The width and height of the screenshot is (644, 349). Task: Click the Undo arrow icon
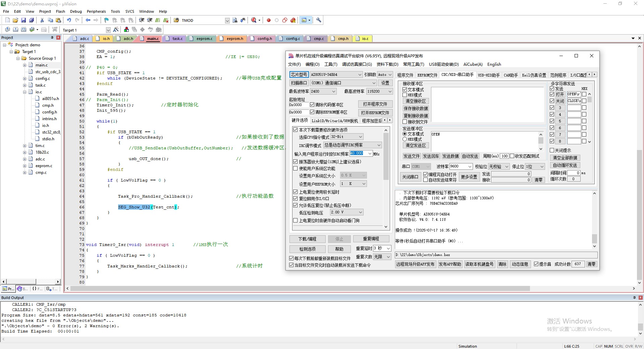tap(69, 20)
